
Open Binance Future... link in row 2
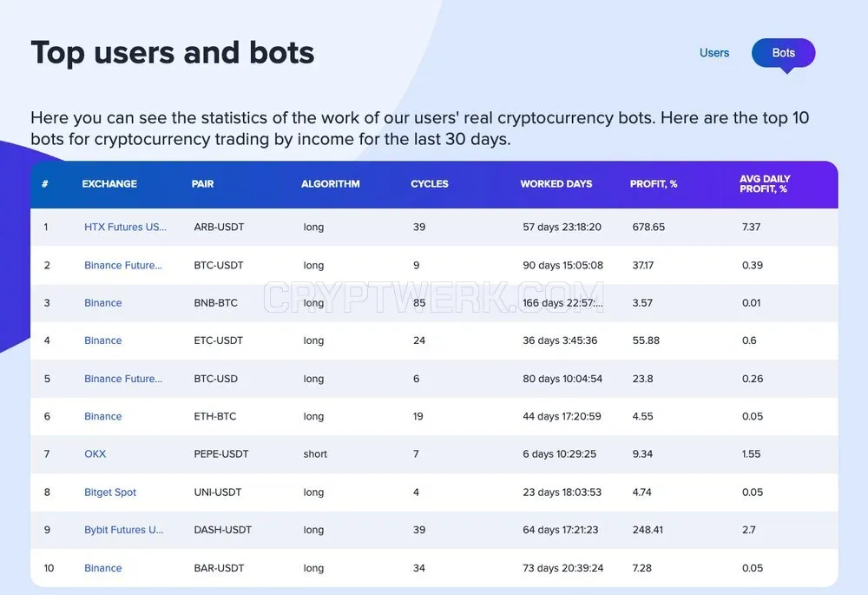pyautogui.click(x=123, y=266)
